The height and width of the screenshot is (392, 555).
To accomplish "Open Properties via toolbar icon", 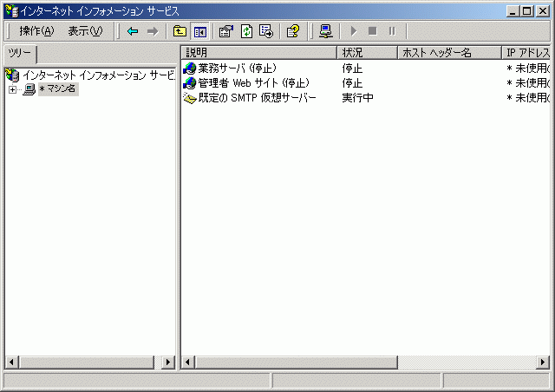I will tap(226, 31).
